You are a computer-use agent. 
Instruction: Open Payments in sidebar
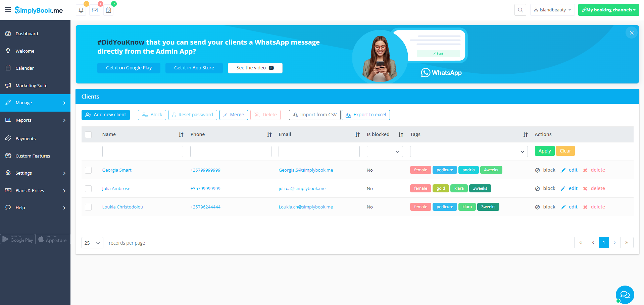point(35,138)
